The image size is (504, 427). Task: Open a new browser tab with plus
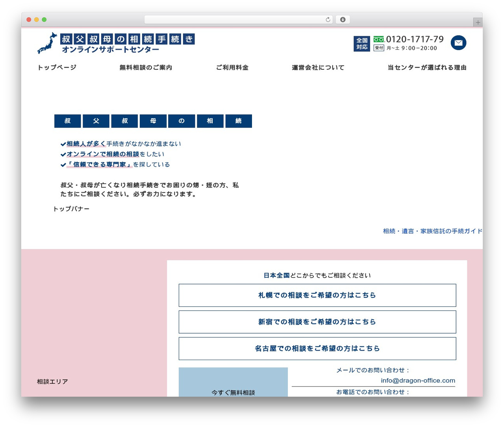478,22
